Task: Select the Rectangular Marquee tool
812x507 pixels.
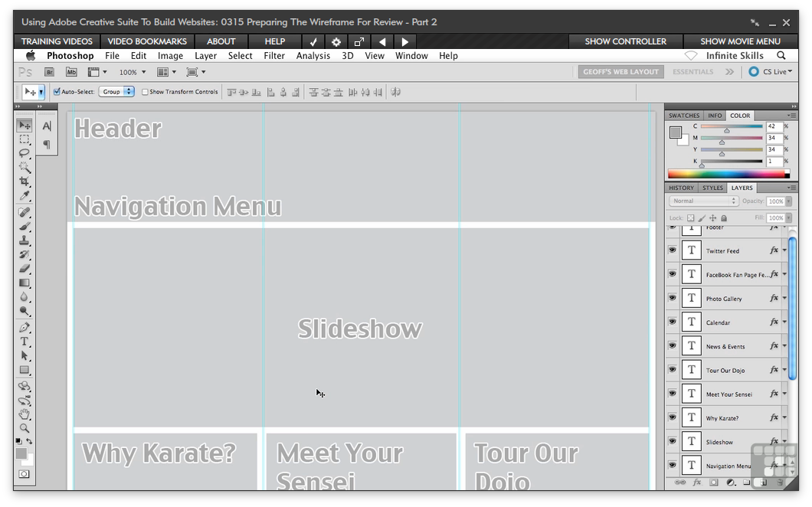Action: point(25,139)
